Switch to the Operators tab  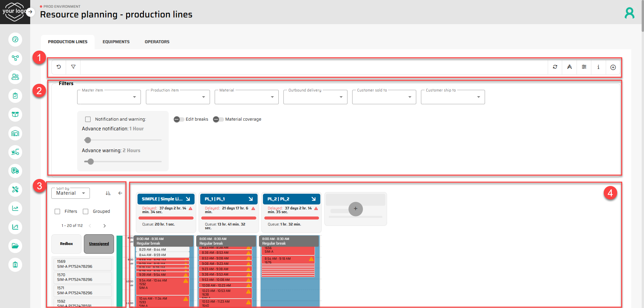(x=157, y=42)
